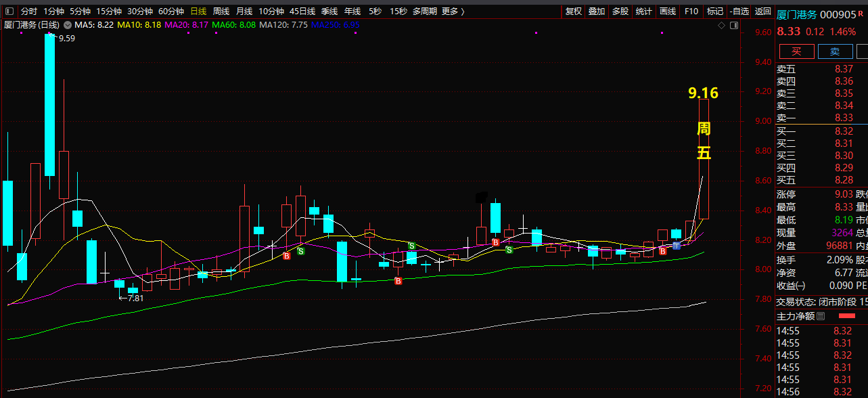Select the 1分钟 period
This screenshot has width=868, height=398.
(53, 12)
